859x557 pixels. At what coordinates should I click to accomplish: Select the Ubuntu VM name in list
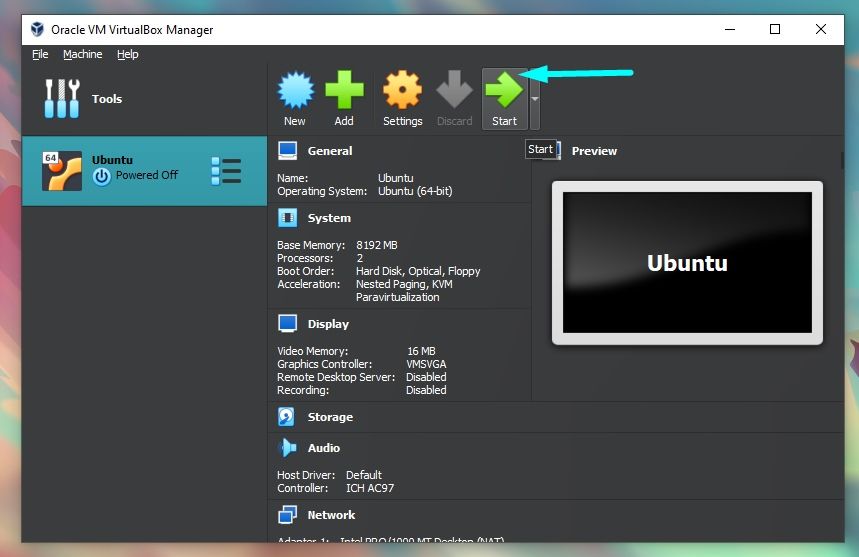(112, 160)
